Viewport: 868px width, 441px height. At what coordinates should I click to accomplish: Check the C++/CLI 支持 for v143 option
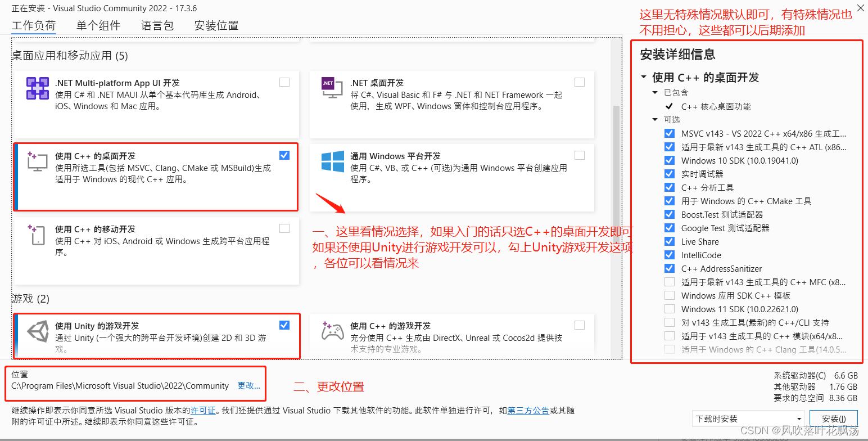(x=670, y=322)
